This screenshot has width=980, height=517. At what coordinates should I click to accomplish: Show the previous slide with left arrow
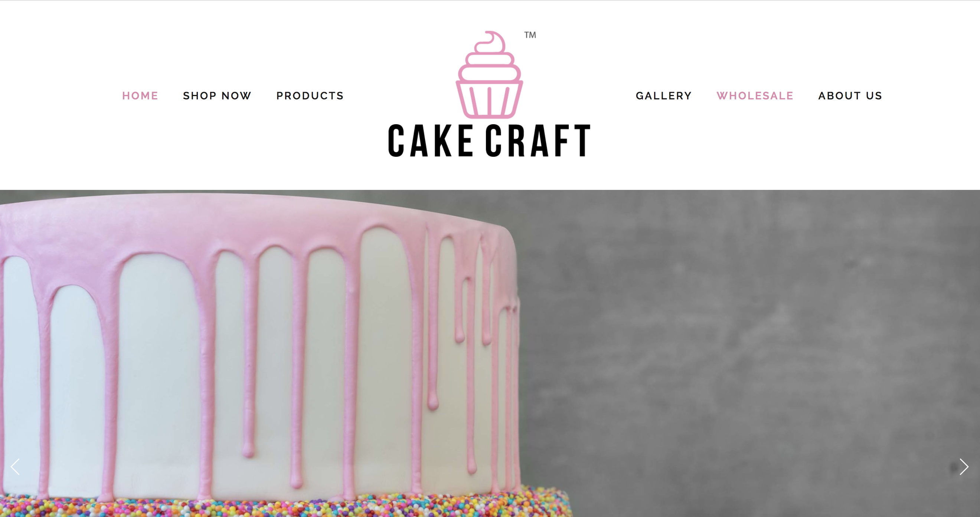pyautogui.click(x=15, y=467)
